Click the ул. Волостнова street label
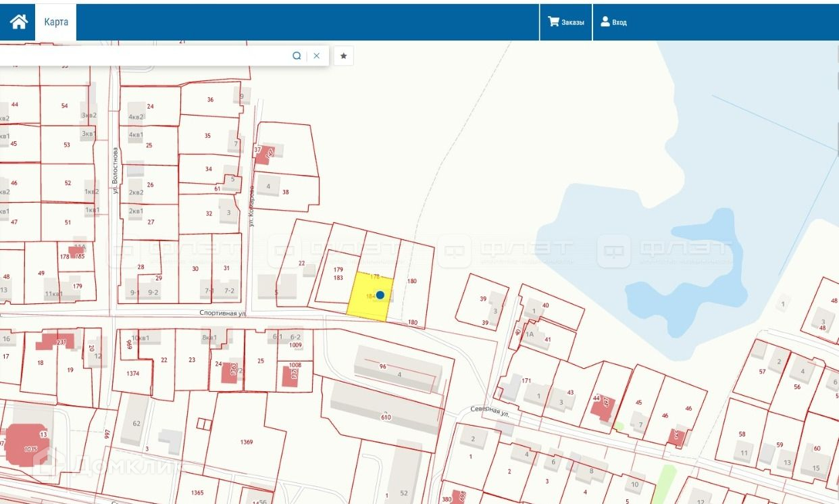The image size is (839, 504). coord(116,171)
